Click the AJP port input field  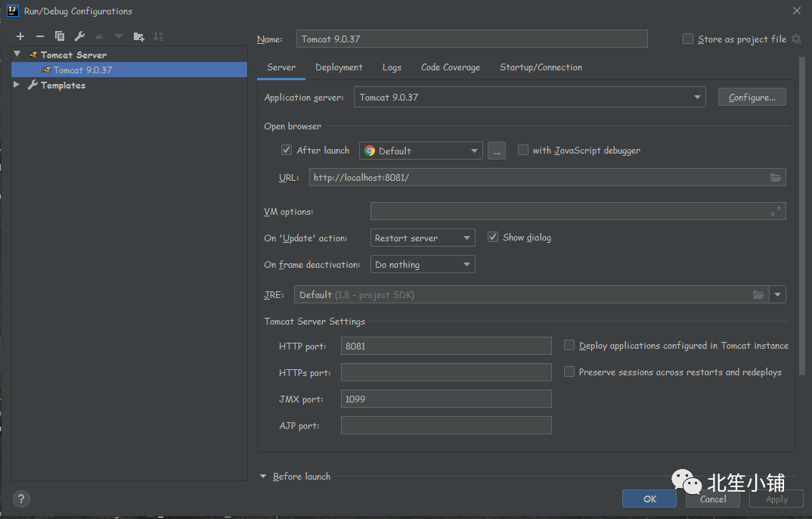pyautogui.click(x=446, y=425)
